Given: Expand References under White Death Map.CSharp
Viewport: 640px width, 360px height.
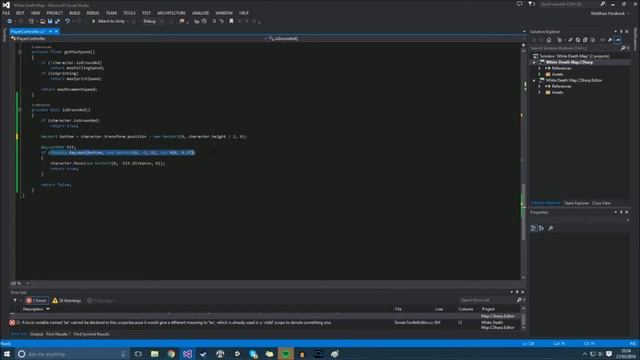Looking at the screenshot, I should coord(540,69).
